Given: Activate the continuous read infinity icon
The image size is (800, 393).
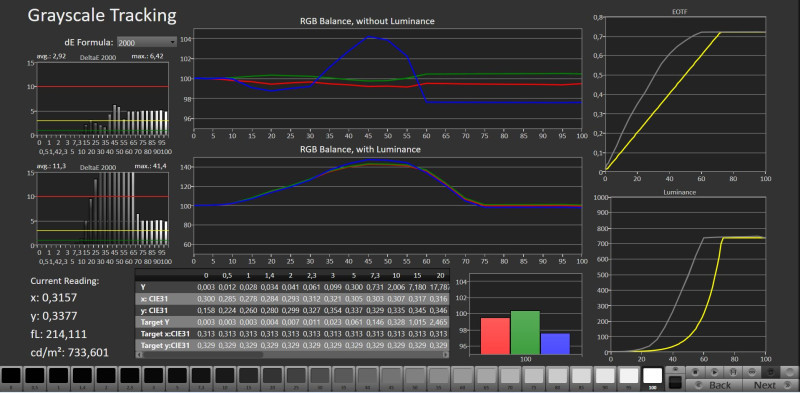Looking at the screenshot, I should coord(752,372).
